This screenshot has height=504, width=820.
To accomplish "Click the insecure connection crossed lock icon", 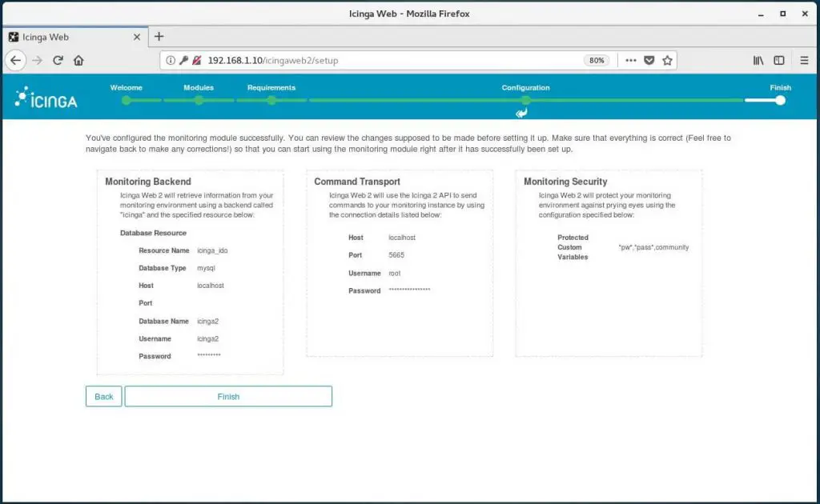I will point(197,61).
